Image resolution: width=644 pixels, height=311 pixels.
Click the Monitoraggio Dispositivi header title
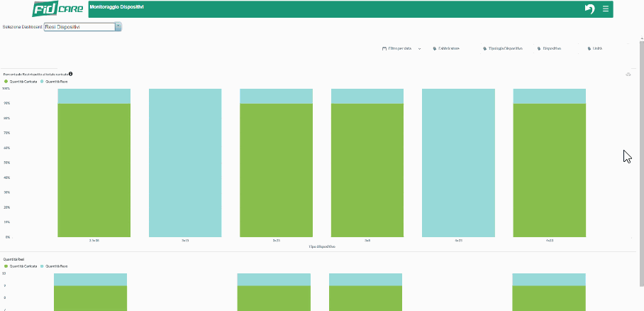pos(116,6)
